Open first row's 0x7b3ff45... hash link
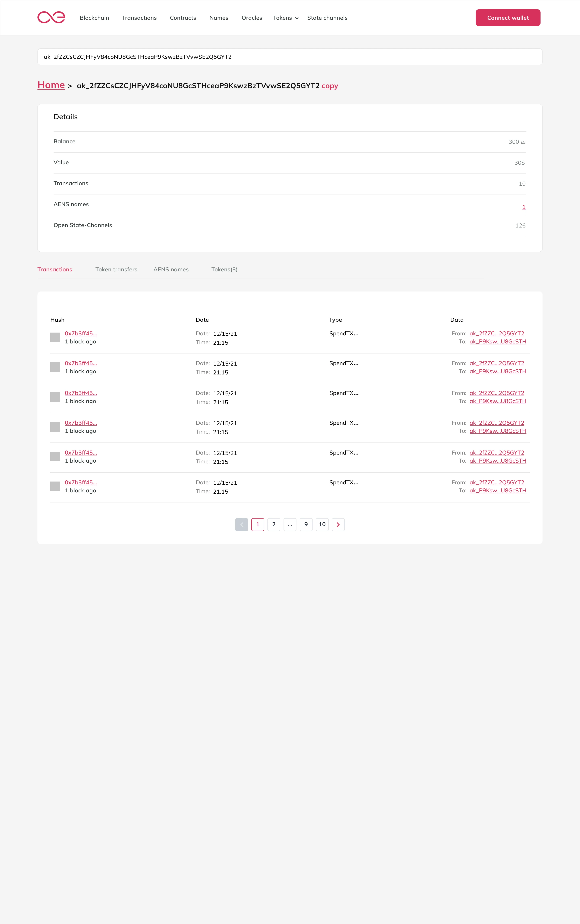The width and height of the screenshot is (580, 924). click(81, 334)
